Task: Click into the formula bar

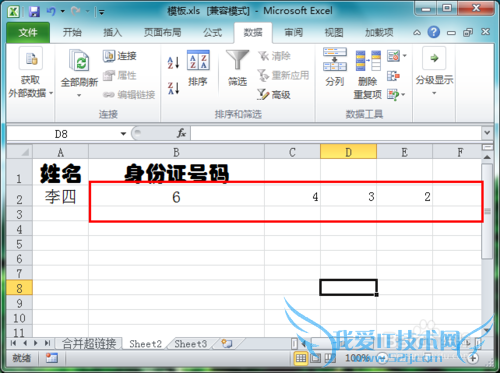Action: pos(336,134)
